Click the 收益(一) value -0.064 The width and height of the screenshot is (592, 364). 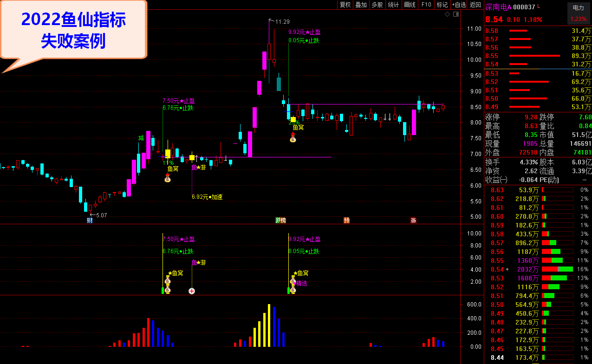click(x=528, y=180)
